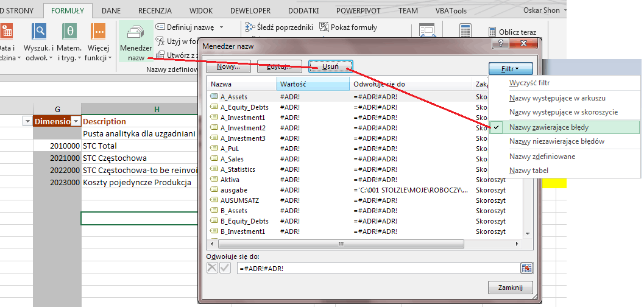The width and height of the screenshot is (644, 307).
Task: Switch to the FORMUŁY ribbon tab
Action: (x=68, y=11)
